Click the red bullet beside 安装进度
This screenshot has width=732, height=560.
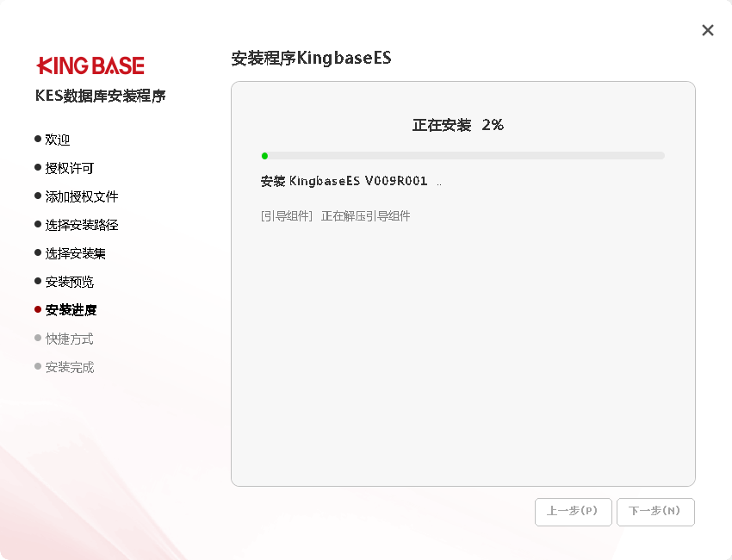tap(38, 309)
